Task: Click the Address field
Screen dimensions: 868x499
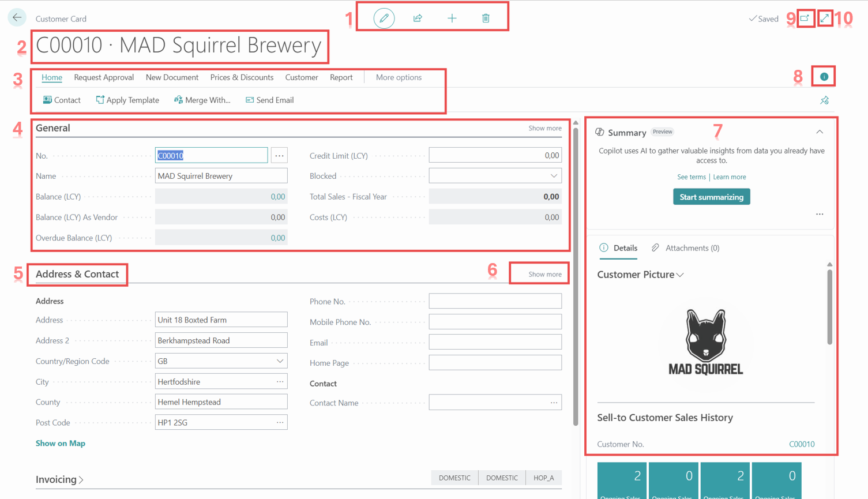Action: [x=221, y=320]
